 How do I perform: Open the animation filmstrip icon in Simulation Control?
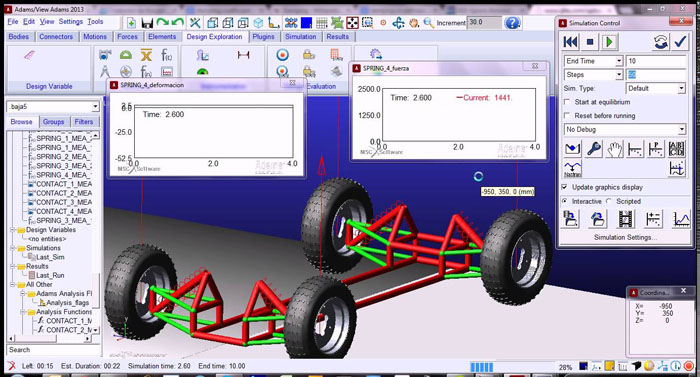pos(625,219)
